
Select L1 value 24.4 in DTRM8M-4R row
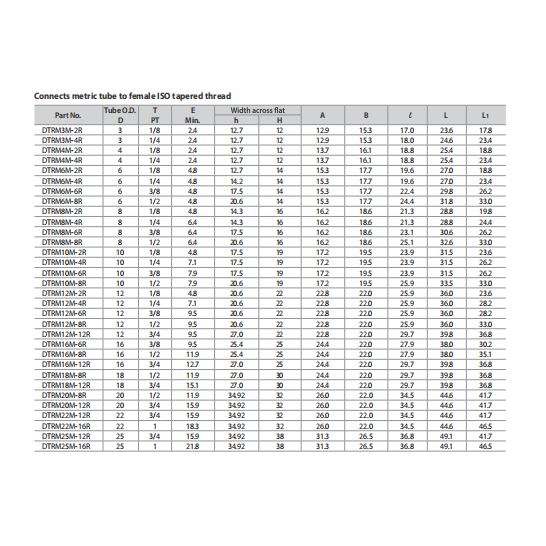click(x=485, y=223)
